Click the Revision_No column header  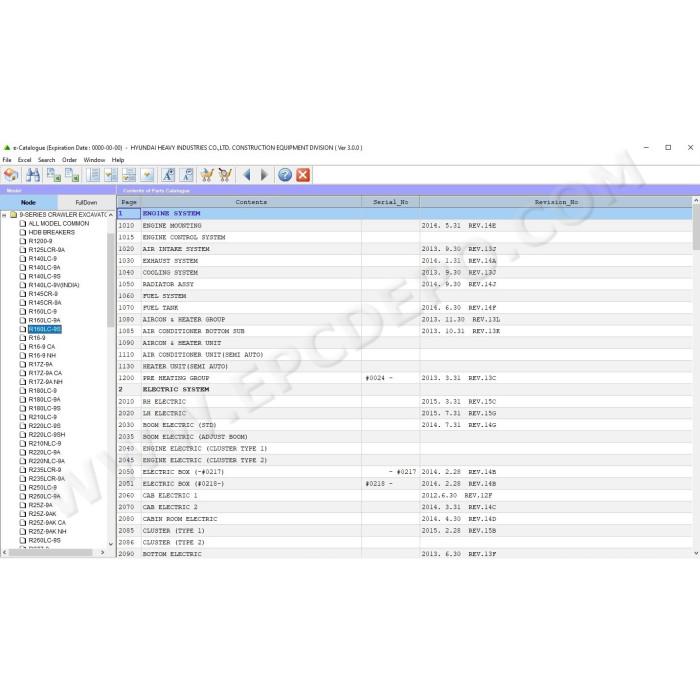(556, 202)
